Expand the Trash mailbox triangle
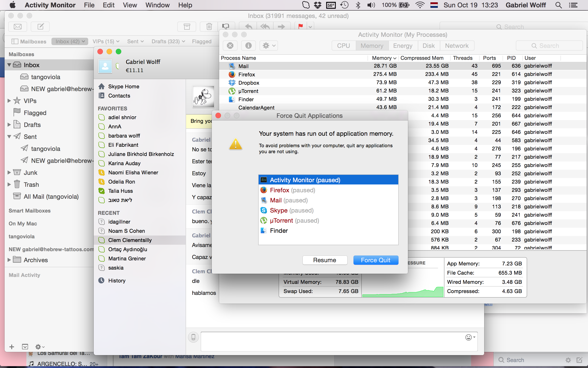The height and width of the screenshot is (368, 588). [x=9, y=184]
